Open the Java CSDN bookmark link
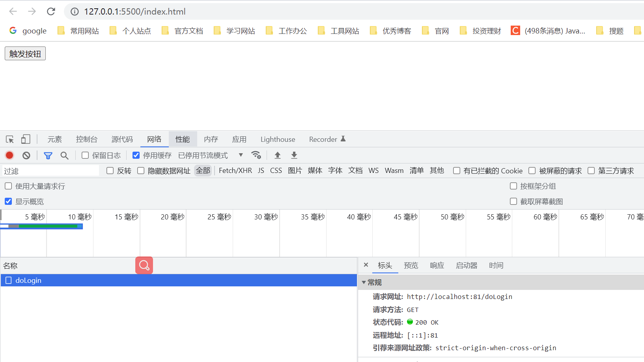 click(548, 31)
